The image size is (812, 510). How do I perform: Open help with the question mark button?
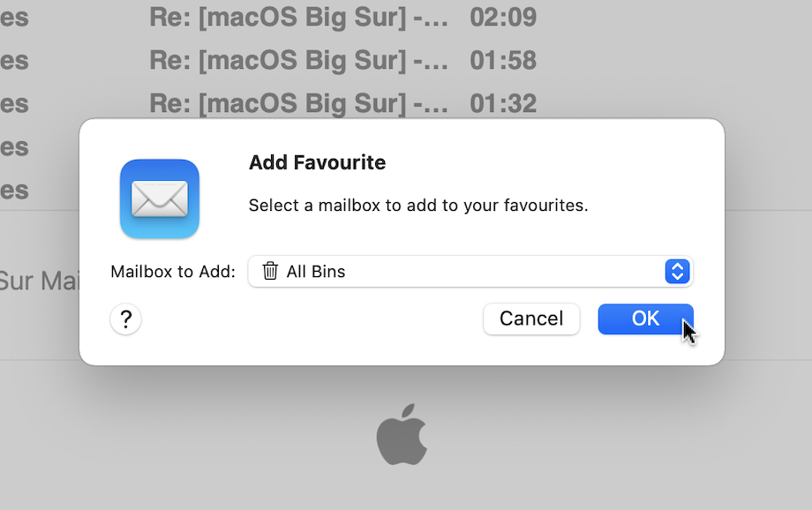(126, 319)
